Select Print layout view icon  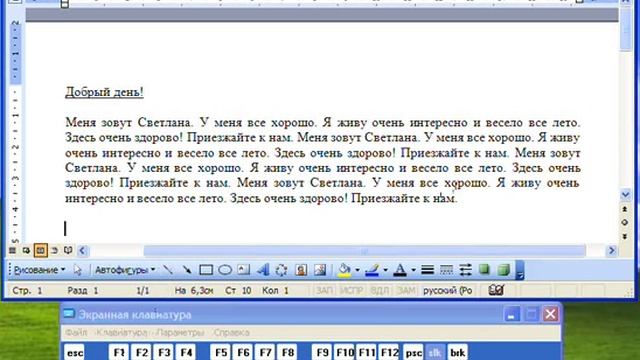(40, 250)
